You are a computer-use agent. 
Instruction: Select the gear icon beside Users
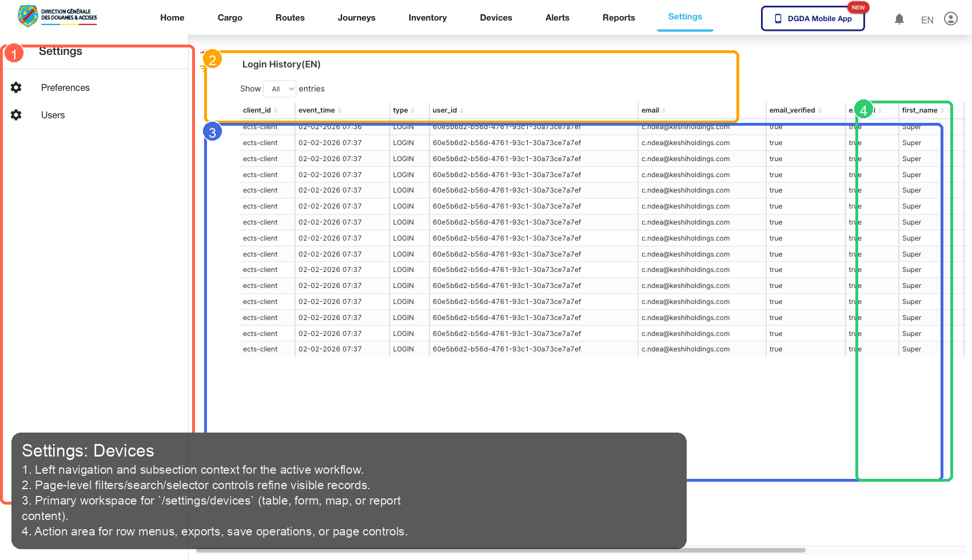coord(16,115)
